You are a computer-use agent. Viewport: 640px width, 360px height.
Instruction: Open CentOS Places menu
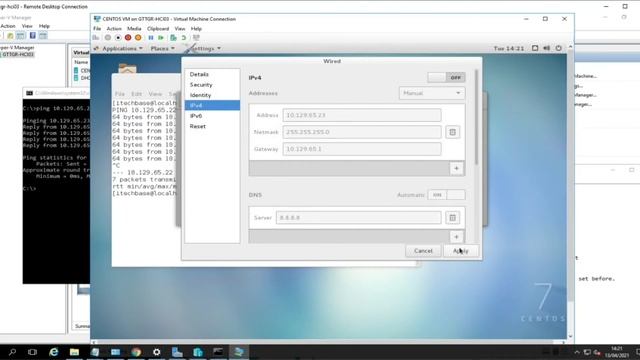pos(162,48)
